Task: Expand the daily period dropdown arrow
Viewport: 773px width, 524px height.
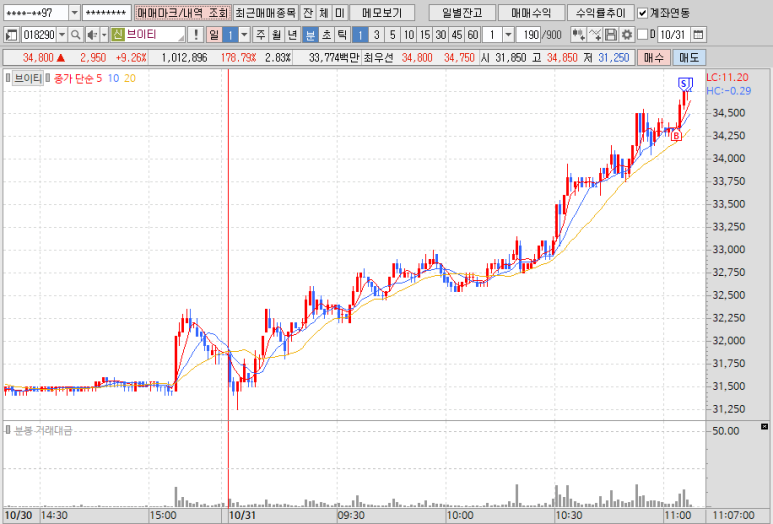Action: click(x=244, y=35)
